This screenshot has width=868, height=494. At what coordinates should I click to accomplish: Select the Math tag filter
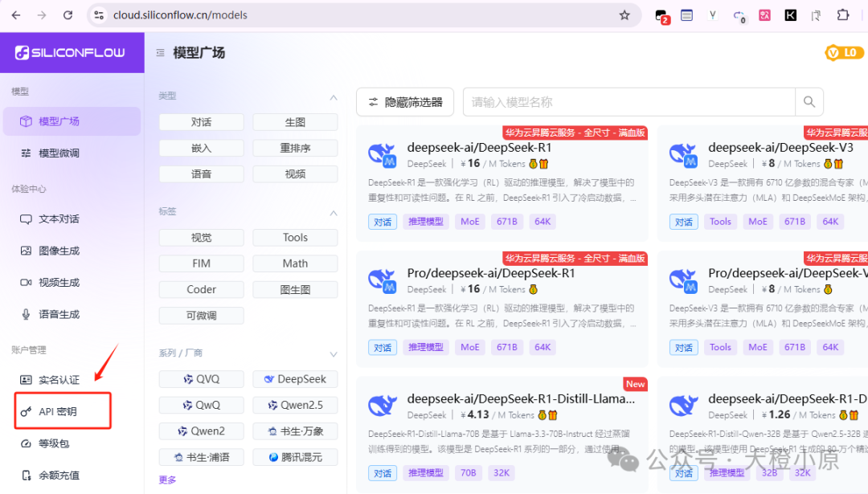tap(295, 264)
